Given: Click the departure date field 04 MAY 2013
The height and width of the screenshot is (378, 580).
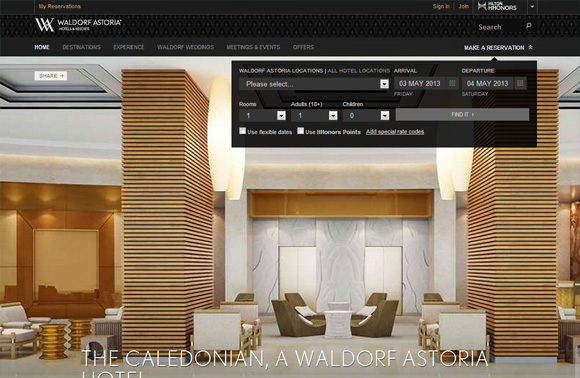Looking at the screenshot, I should coord(488,84).
